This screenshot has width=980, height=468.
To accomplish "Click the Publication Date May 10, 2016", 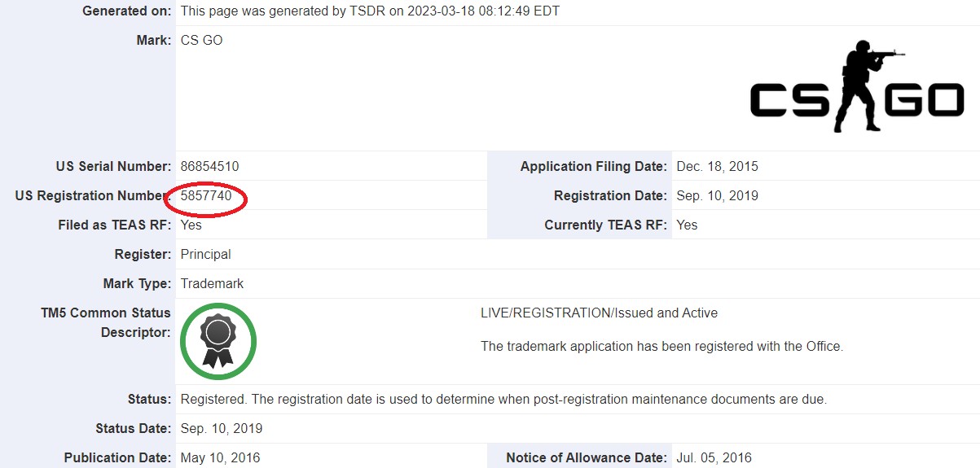I will point(220,458).
